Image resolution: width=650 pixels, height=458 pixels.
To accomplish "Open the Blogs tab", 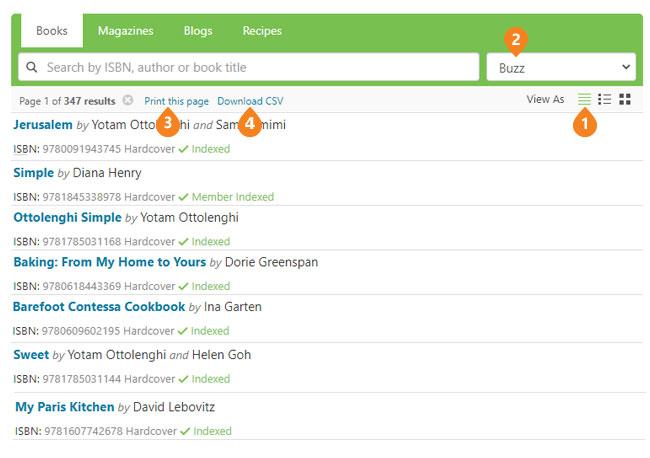I will click(198, 31).
